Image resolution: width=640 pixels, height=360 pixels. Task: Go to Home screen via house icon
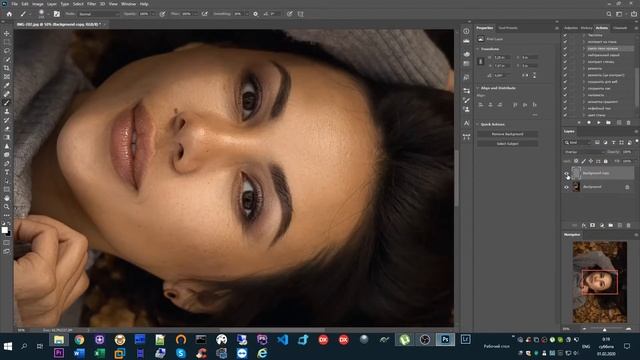pyautogui.click(x=9, y=14)
